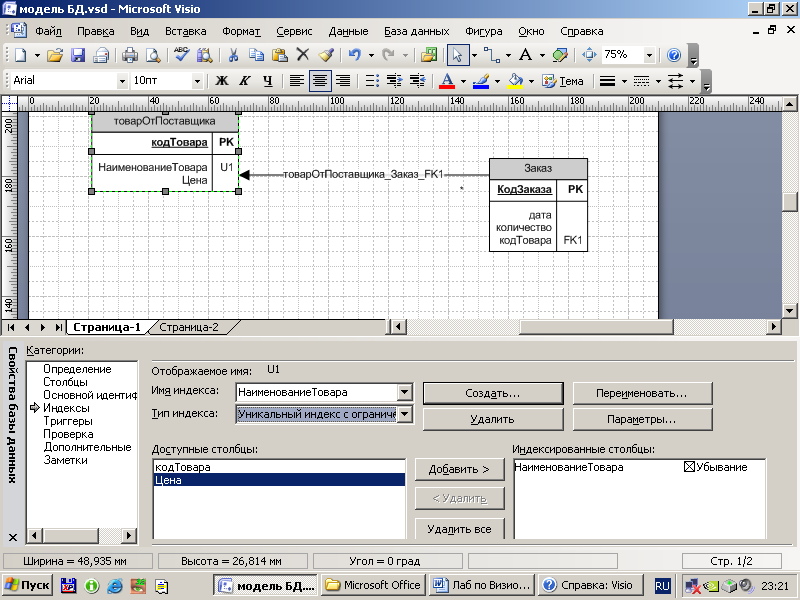Expand the Имя индекса dropdown

(x=405, y=393)
